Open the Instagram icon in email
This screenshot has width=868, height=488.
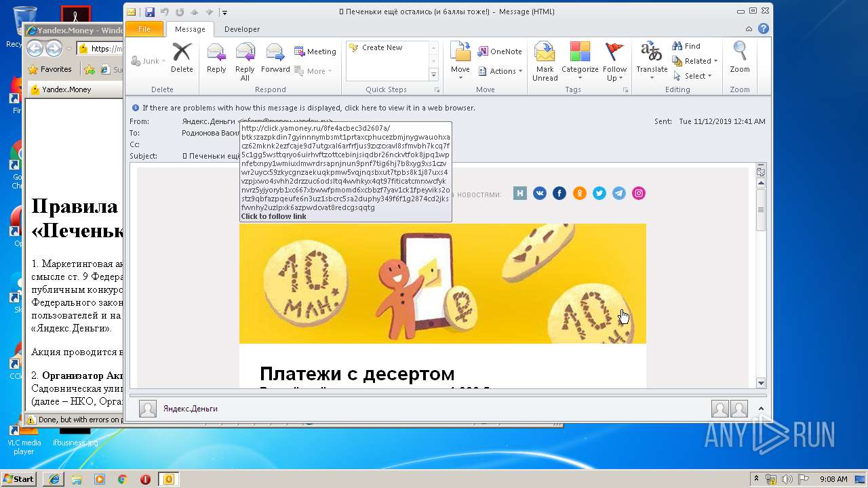(639, 193)
